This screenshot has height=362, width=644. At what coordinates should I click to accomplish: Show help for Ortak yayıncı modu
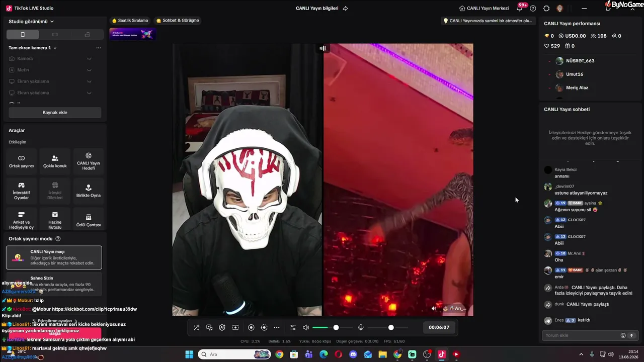tap(58, 239)
